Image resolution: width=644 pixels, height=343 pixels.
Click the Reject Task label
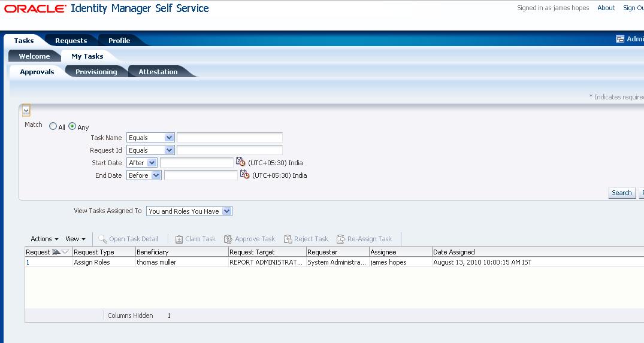(x=311, y=239)
